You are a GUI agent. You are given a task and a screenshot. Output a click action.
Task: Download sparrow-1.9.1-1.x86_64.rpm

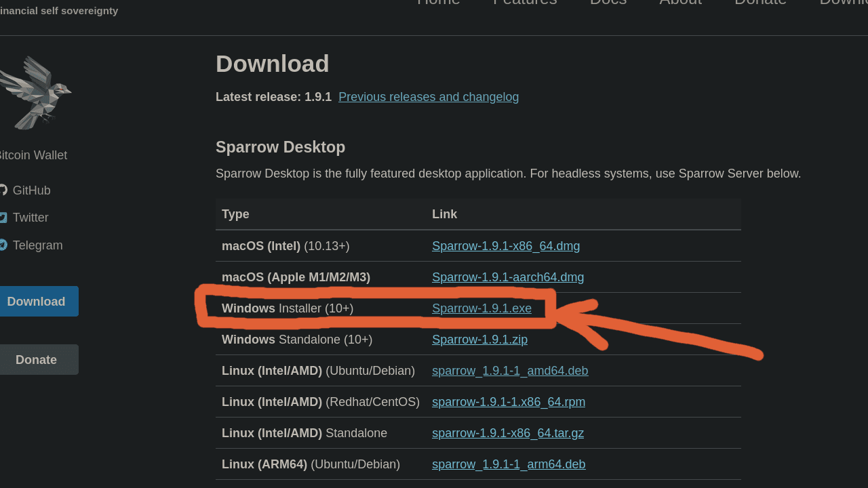tap(509, 402)
